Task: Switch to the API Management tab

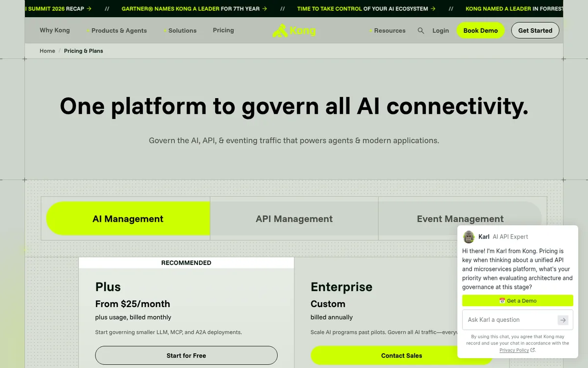Action: (294, 219)
